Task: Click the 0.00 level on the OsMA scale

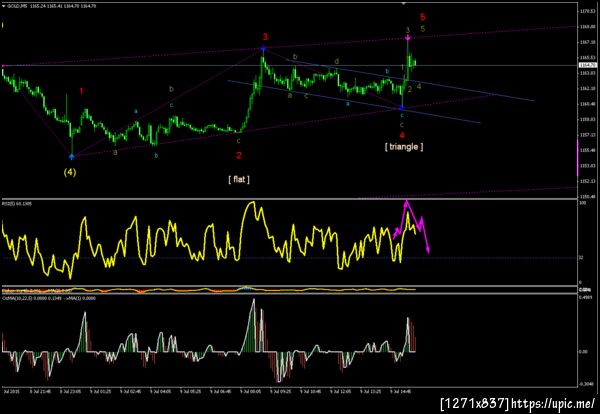Action: click(582, 351)
